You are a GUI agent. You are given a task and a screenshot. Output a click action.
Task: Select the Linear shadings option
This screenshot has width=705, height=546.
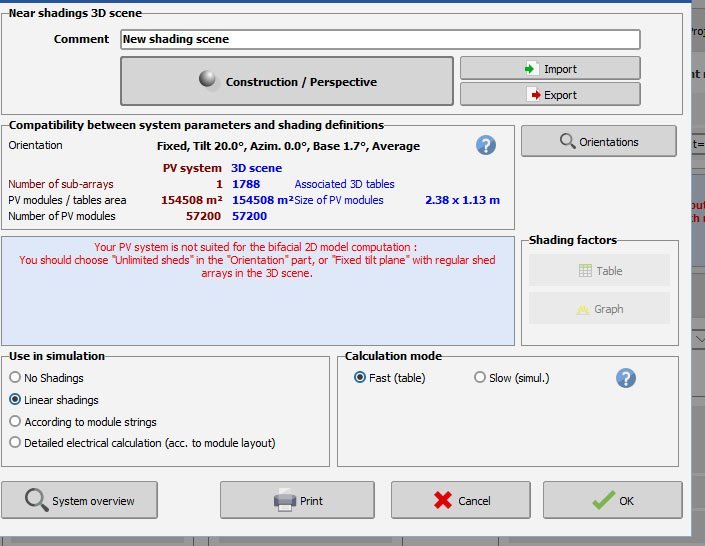click(x=15, y=400)
